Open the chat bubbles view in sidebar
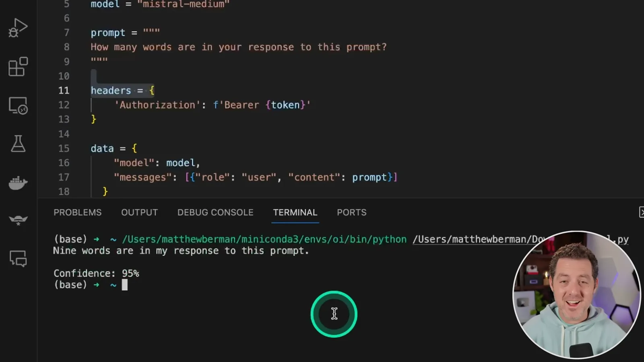Image resolution: width=644 pixels, height=362 pixels. pyautogui.click(x=18, y=258)
